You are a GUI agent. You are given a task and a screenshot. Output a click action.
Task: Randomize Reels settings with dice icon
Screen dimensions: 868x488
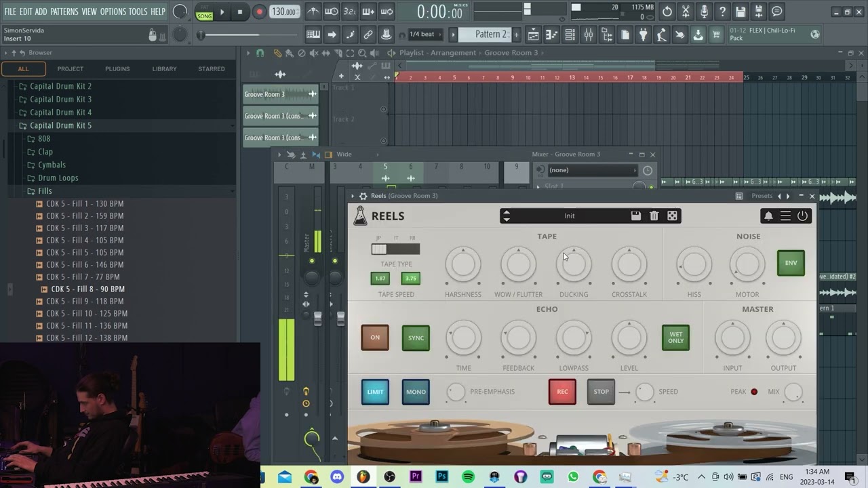tap(672, 216)
